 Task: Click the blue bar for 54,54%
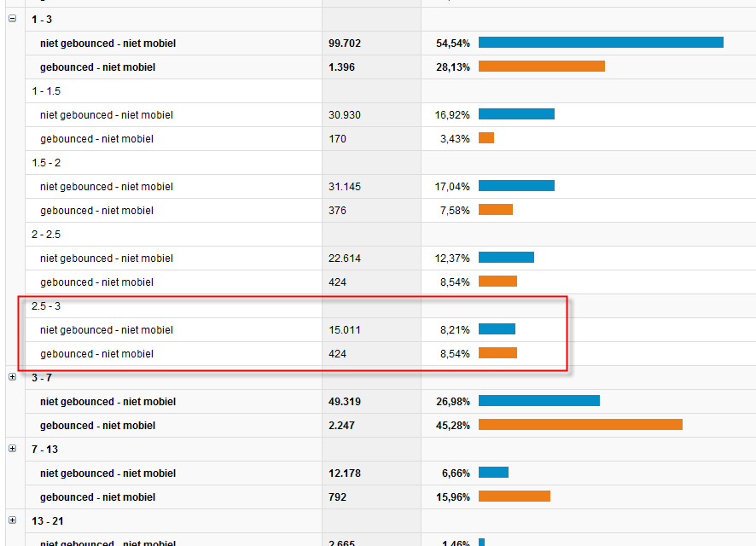(x=601, y=43)
